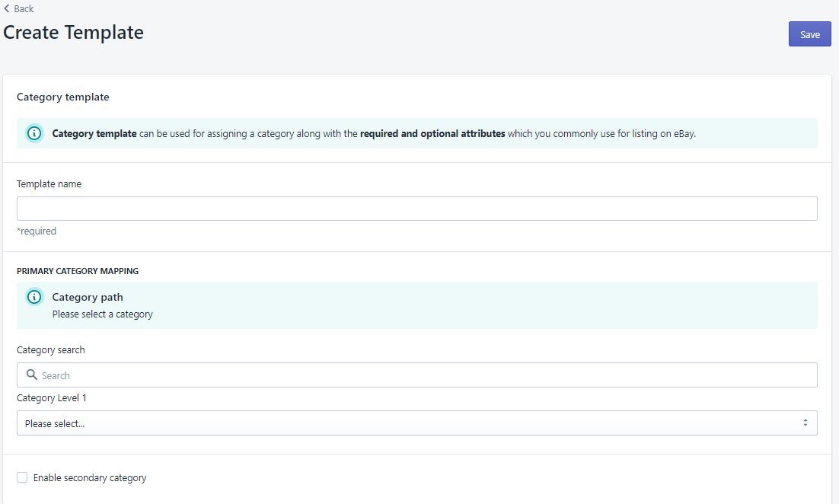Select the 'Category template' section title
Viewport: 839px width, 504px height.
63,97
